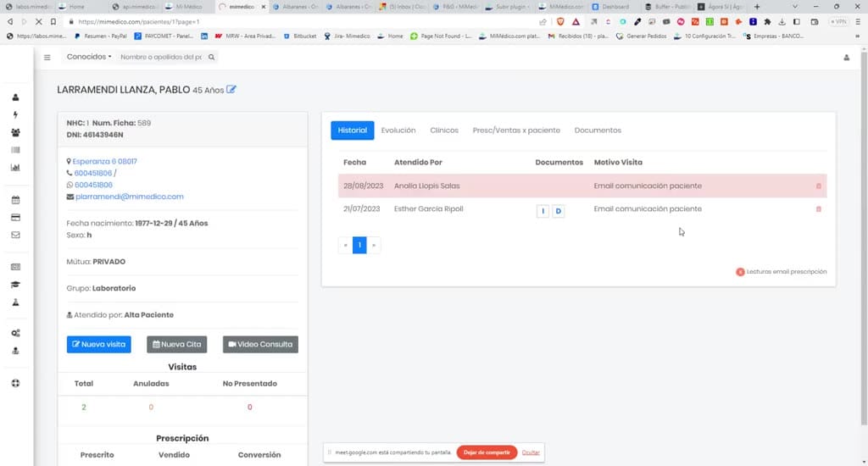Open the plarramendi@mimedico.com email link
The image size is (868, 466).
click(130, 197)
